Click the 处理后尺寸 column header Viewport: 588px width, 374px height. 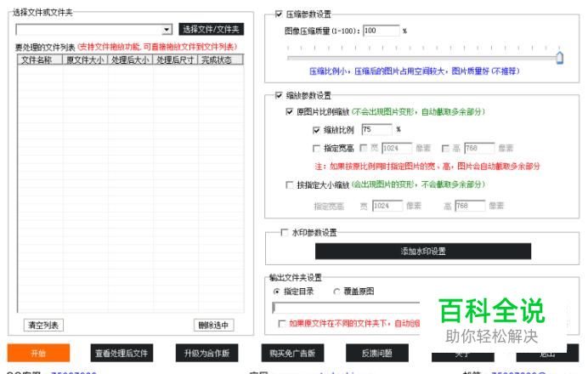click(x=175, y=59)
